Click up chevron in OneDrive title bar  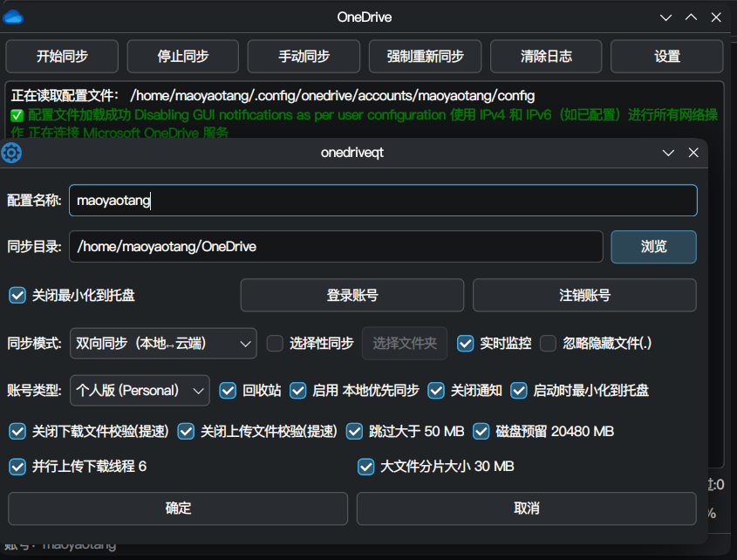coord(691,17)
